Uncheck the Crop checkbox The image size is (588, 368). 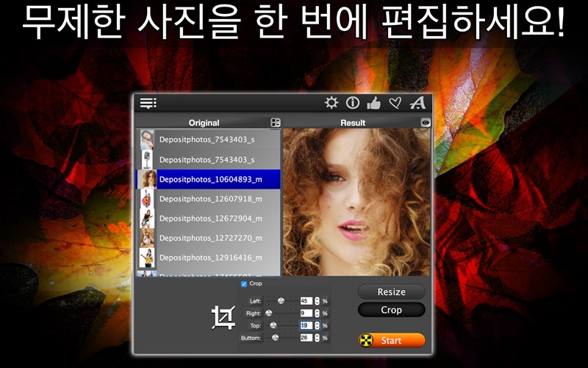pyautogui.click(x=244, y=284)
